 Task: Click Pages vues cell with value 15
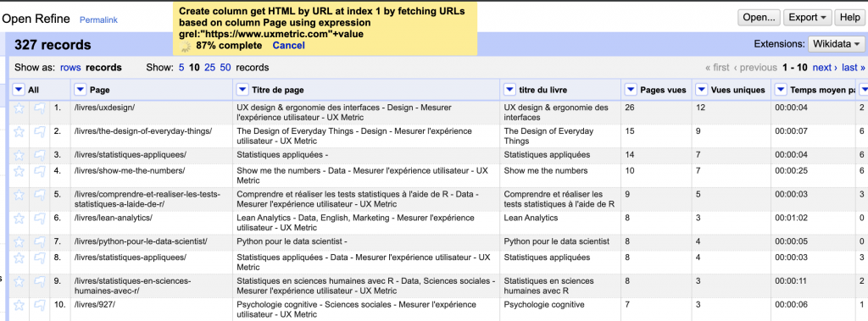[630, 131]
